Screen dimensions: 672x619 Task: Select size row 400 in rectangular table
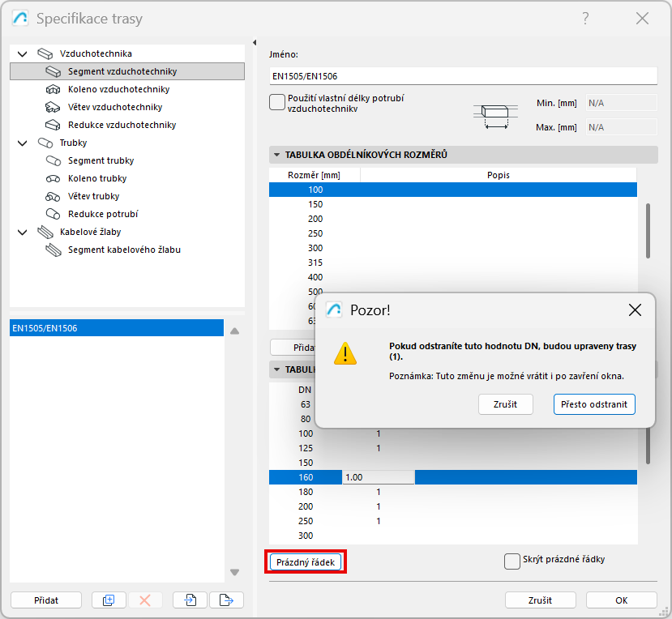tap(453, 277)
